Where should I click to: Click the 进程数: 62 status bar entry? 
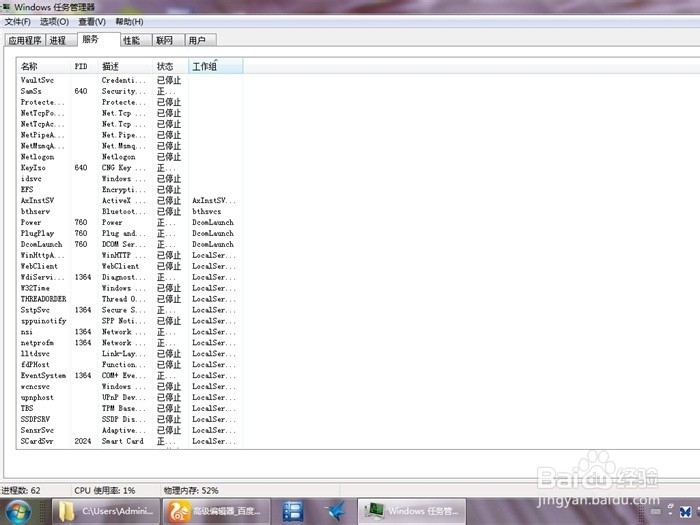[x=21, y=490]
